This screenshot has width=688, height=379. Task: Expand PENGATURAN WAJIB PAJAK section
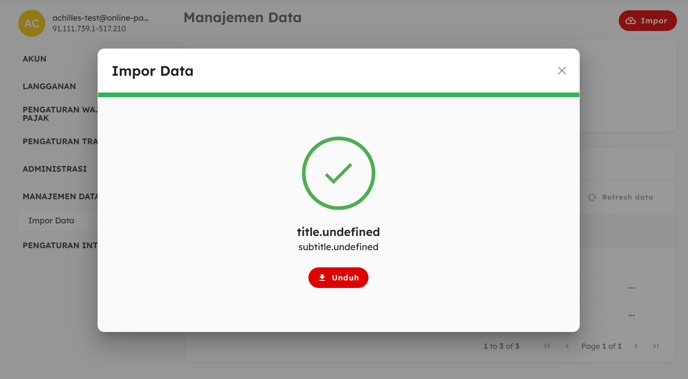click(x=60, y=114)
